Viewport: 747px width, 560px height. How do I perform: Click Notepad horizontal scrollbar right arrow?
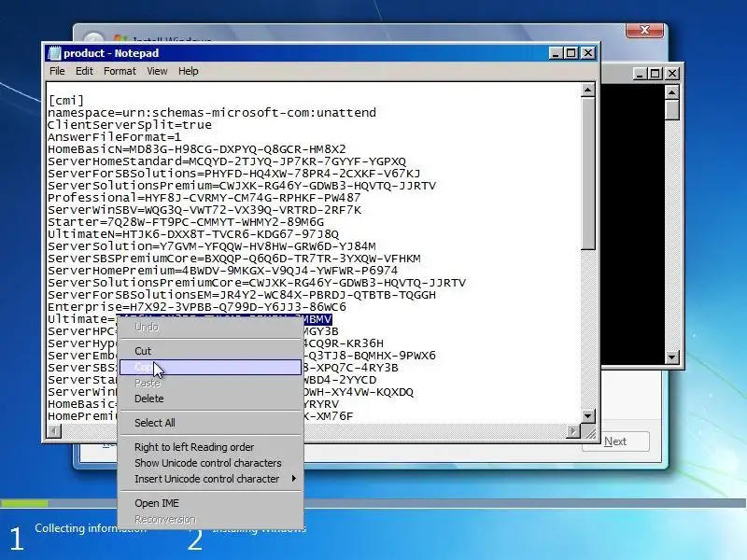coord(573,431)
